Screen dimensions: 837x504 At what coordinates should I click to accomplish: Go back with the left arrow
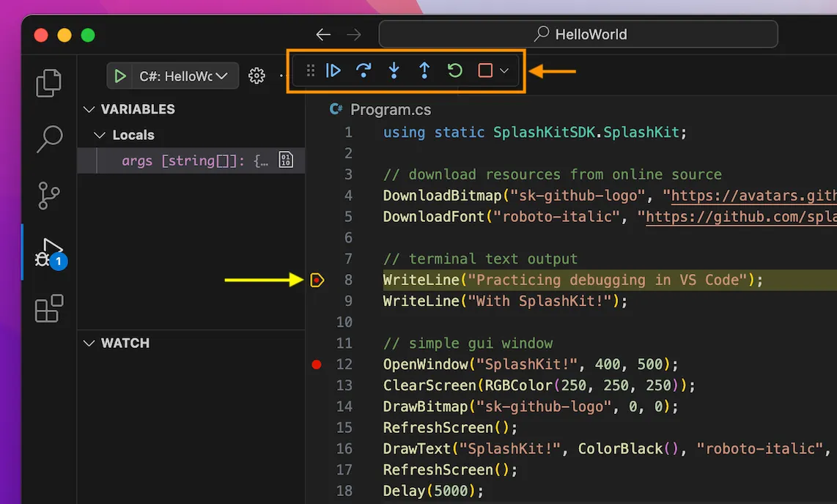pos(323,35)
